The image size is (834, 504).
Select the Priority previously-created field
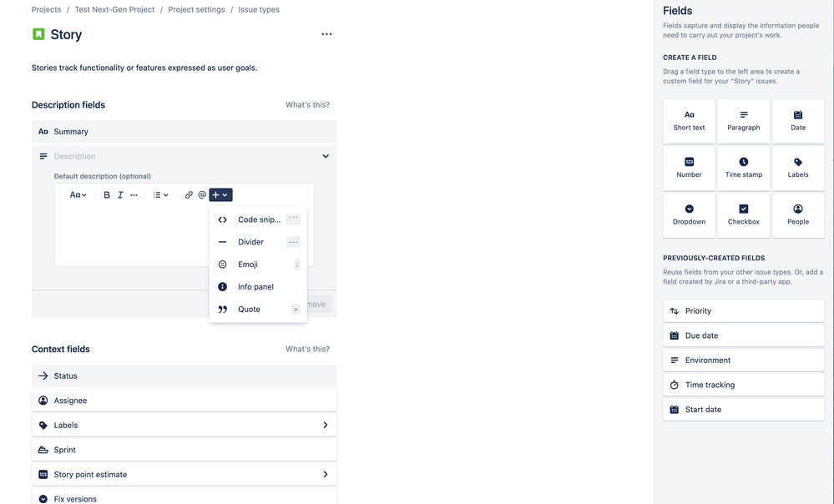point(743,310)
